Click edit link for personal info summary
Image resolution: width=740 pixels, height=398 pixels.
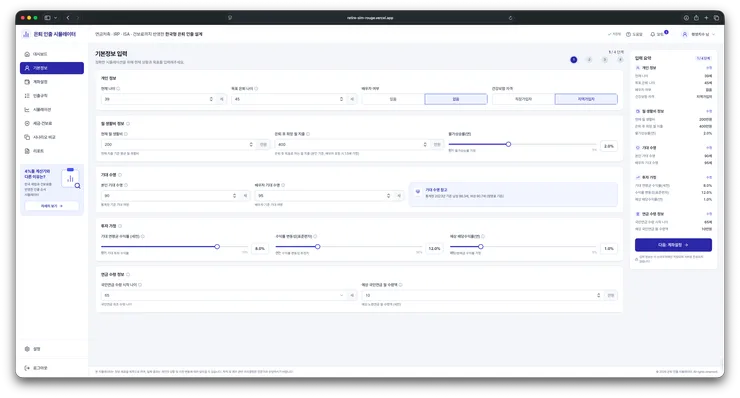(708, 68)
